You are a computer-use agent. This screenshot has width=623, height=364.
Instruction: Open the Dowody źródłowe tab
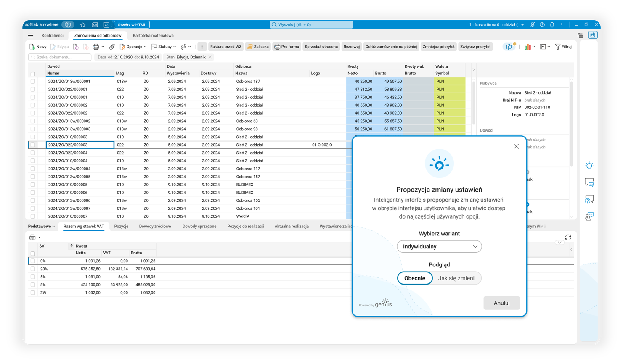coord(155,227)
